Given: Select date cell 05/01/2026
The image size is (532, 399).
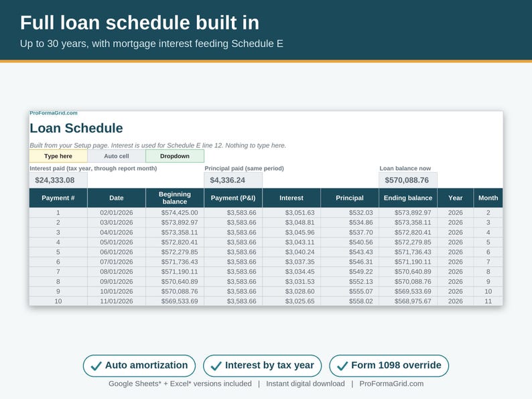Looking at the screenshot, I should [117, 242].
